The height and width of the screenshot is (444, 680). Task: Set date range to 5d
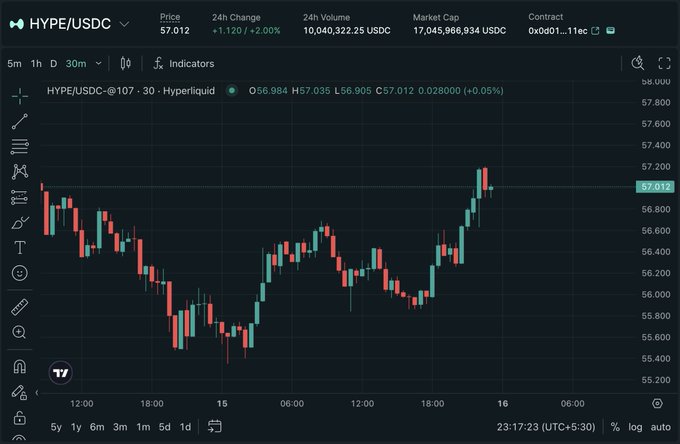(x=165, y=427)
